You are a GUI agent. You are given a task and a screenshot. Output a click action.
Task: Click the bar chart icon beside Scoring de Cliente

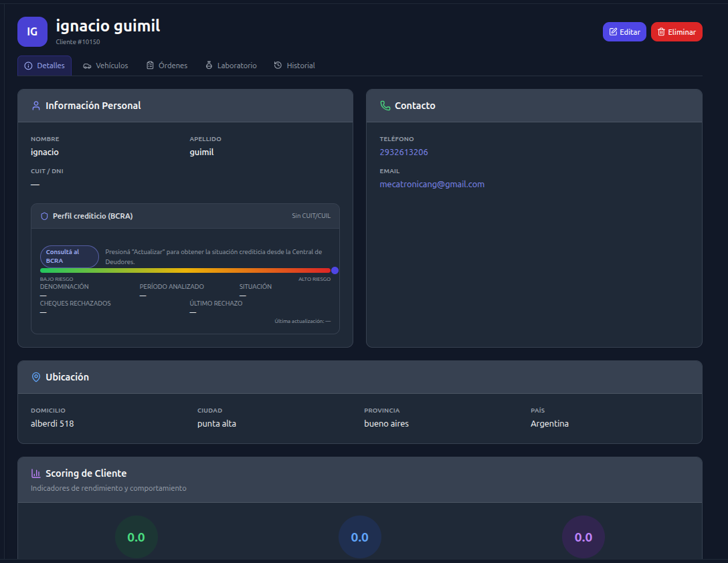point(36,473)
